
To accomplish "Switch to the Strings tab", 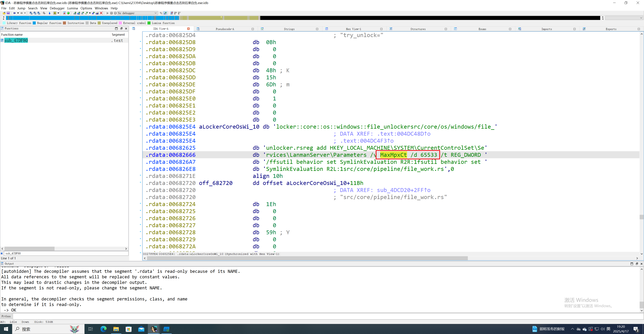I will (x=289, y=29).
